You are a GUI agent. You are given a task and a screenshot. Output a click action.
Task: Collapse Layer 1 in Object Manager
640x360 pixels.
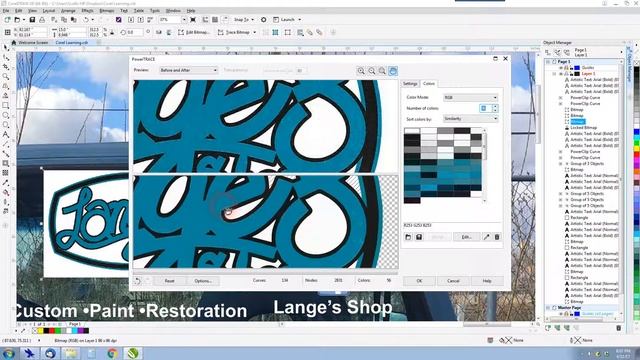(x=554, y=74)
